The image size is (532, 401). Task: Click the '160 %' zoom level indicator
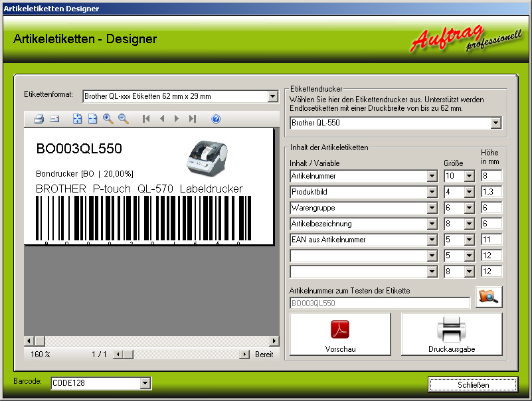coord(41,355)
